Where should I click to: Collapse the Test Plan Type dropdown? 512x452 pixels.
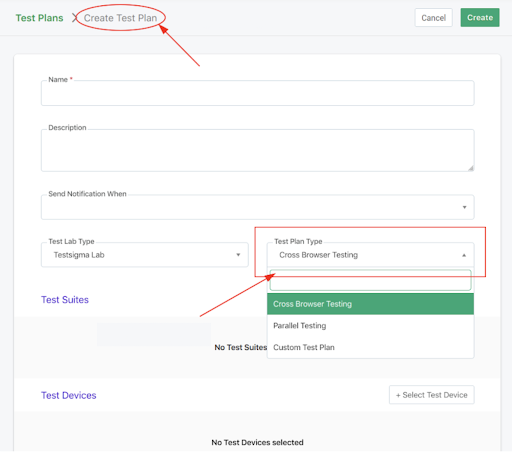370,255
